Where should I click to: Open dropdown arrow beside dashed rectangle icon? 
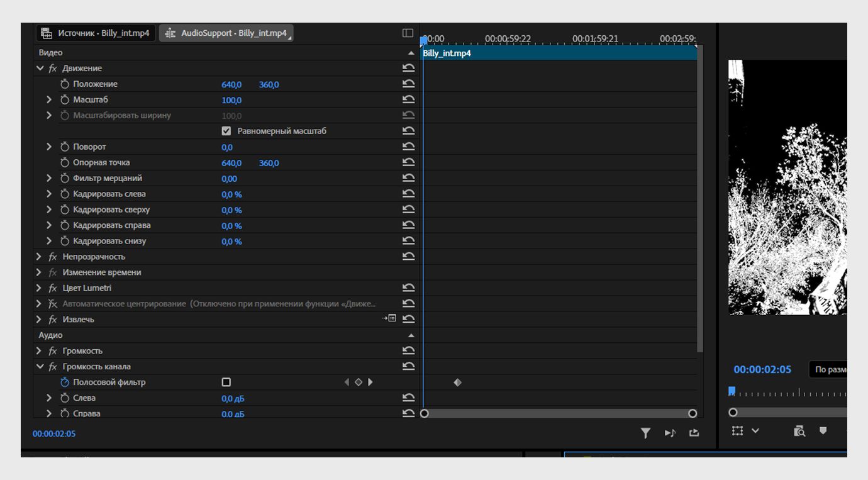click(755, 431)
